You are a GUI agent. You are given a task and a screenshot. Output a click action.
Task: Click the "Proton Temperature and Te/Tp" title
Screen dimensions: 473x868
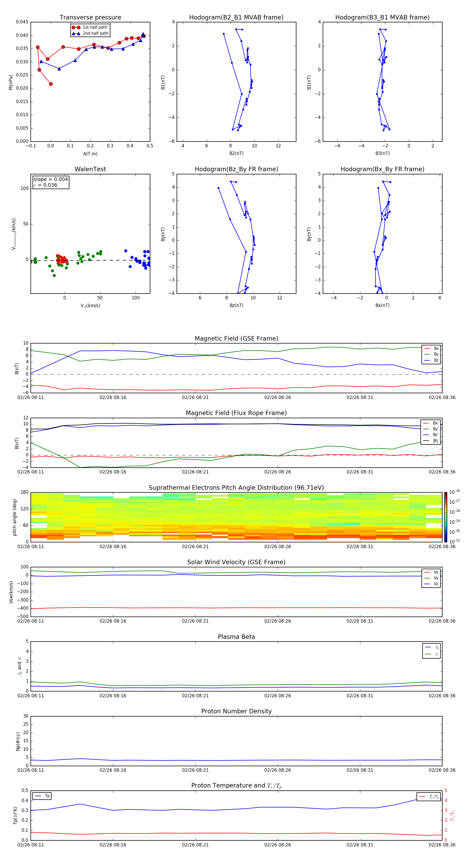click(x=236, y=786)
